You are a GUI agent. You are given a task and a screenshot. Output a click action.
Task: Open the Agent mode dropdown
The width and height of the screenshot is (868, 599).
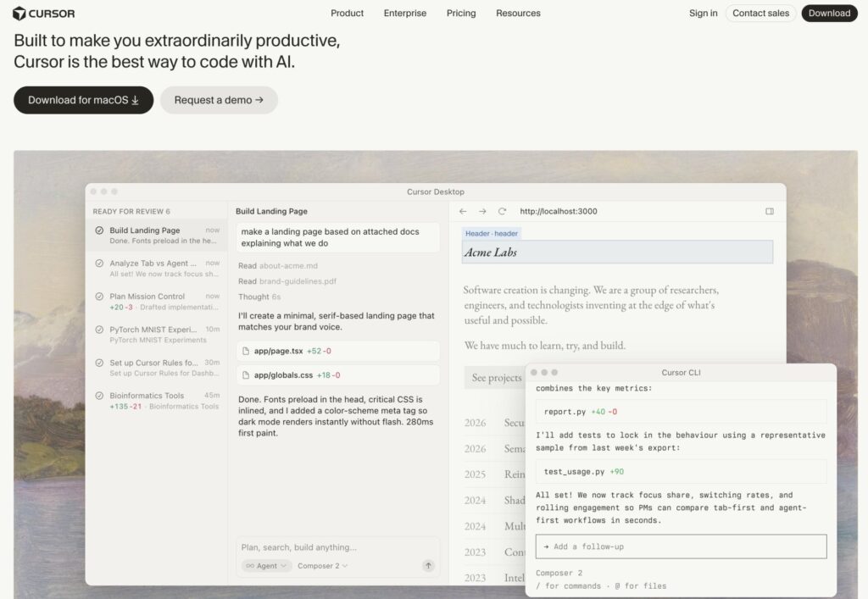click(x=267, y=566)
